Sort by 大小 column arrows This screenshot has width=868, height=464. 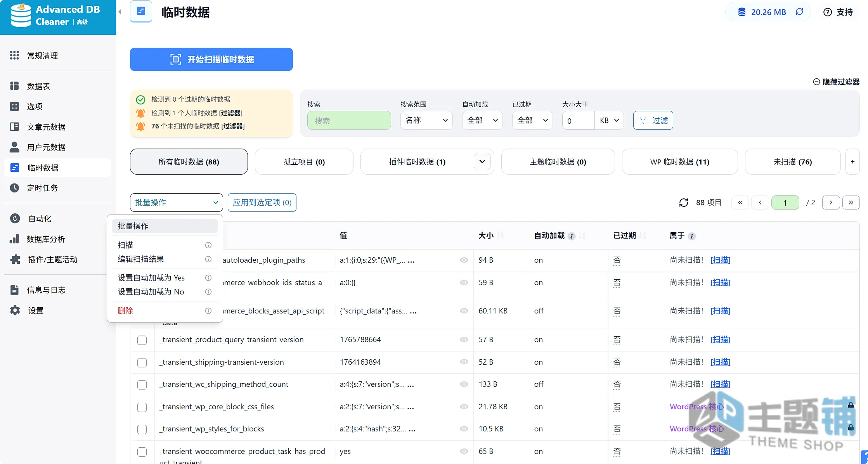(501, 235)
